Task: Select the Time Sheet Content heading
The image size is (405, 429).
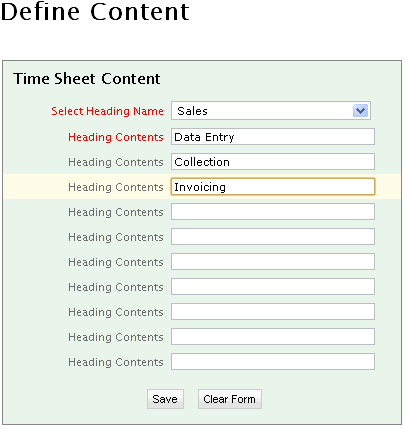Action: (87, 79)
